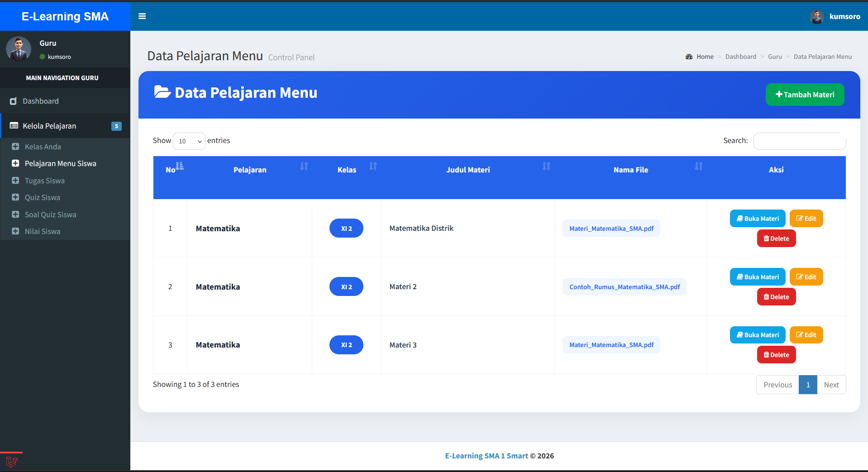Sort table by Pelajaran column icon
868x472 pixels.
tap(304, 166)
